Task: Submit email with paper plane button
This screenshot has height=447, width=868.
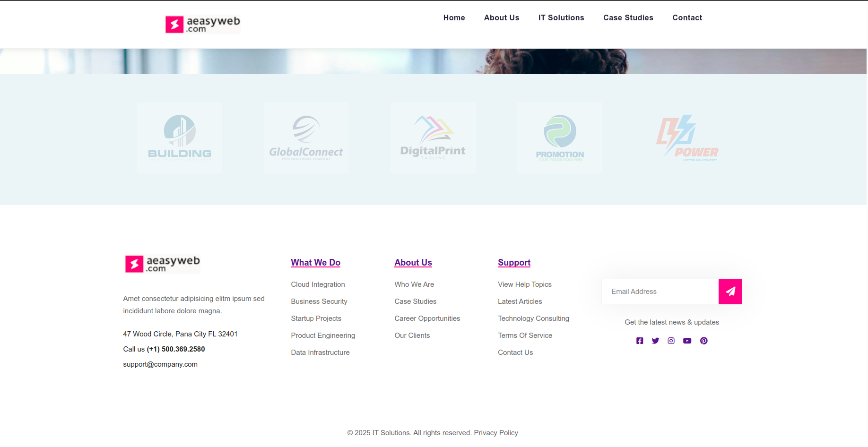Action: (x=730, y=292)
